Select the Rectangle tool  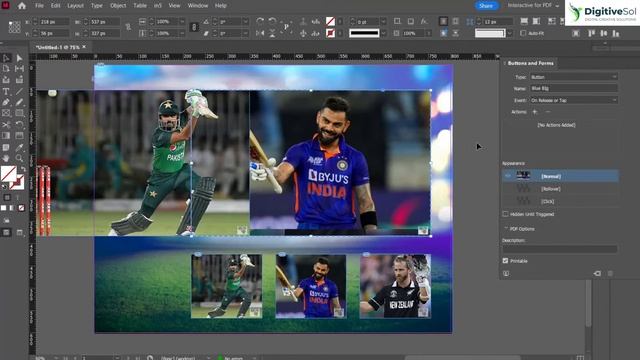coord(19,113)
